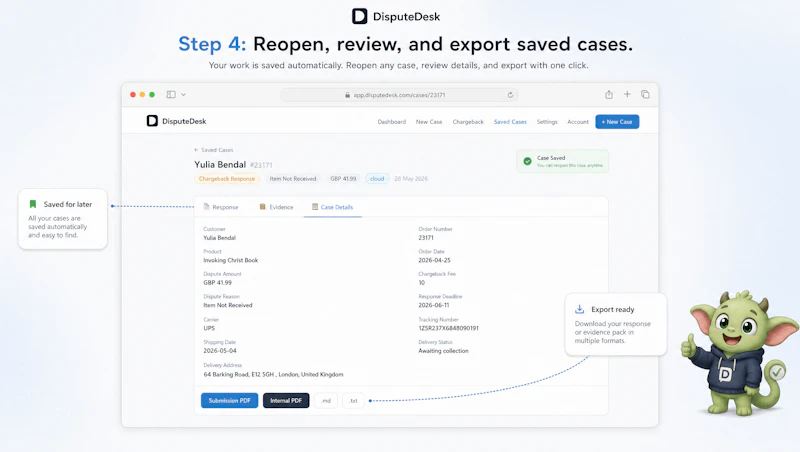
Task: Click the reload icon in address bar
Action: [x=510, y=95]
